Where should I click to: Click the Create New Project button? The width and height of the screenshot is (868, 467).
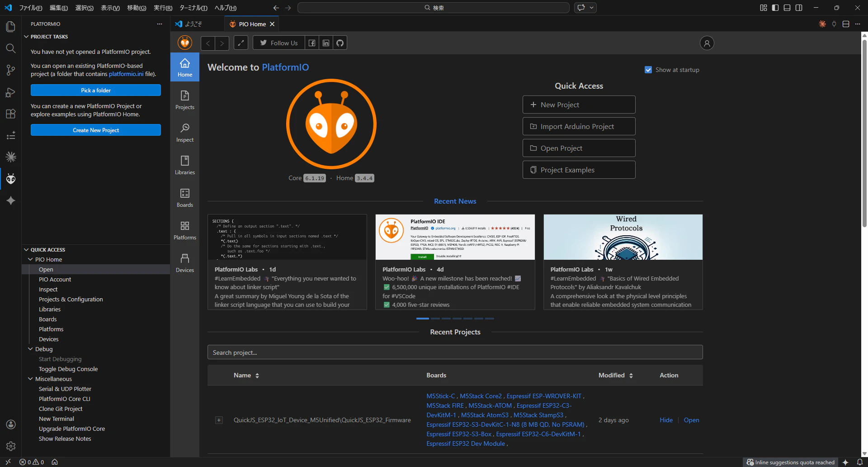(x=96, y=130)
